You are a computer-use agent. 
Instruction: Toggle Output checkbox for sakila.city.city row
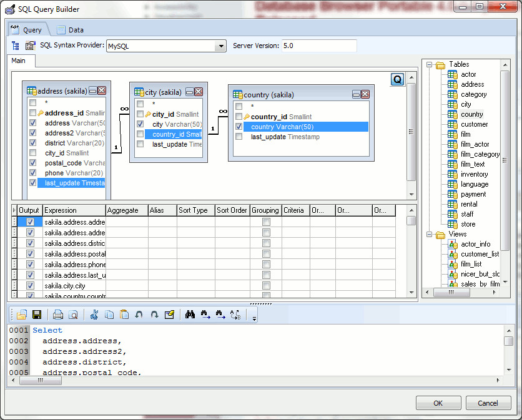[x=30, y=286]
